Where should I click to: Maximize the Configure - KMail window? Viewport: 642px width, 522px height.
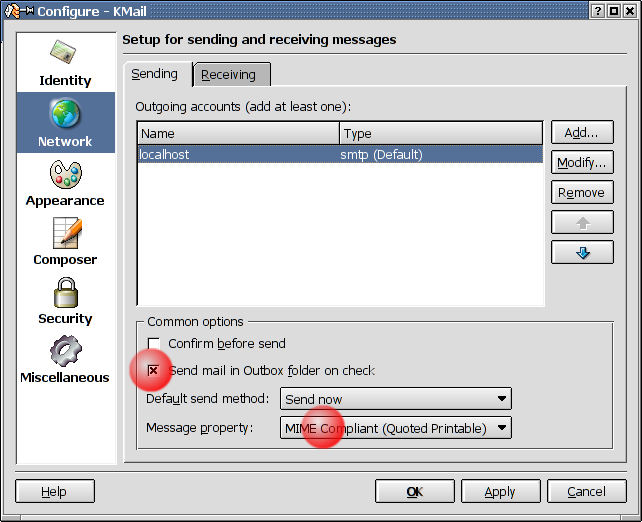[614, 11]
